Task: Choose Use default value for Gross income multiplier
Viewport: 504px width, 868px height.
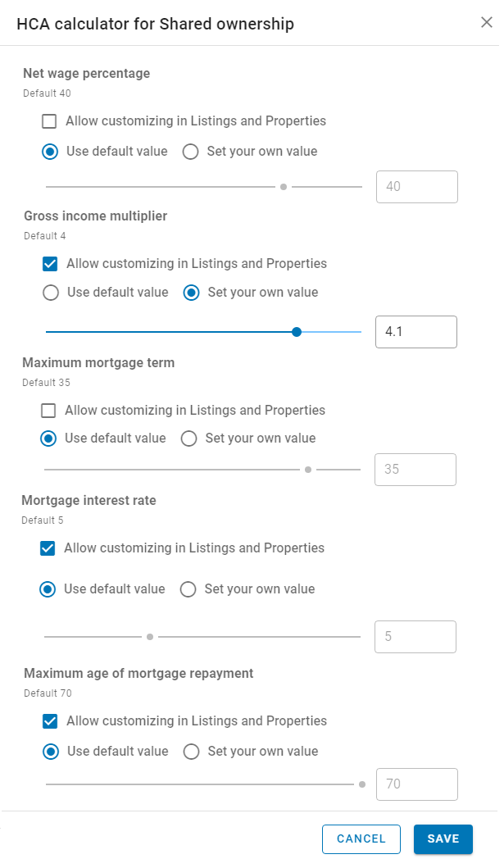Action: 51,293
